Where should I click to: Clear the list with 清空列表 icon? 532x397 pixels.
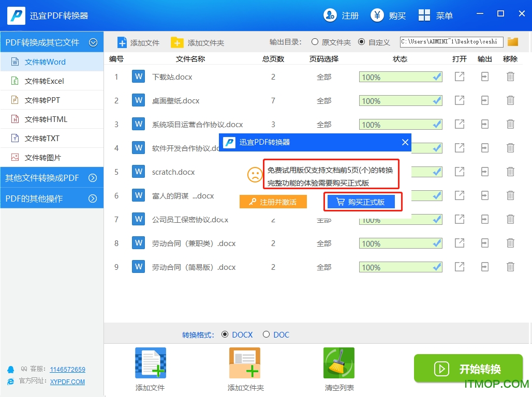[339, 363]
